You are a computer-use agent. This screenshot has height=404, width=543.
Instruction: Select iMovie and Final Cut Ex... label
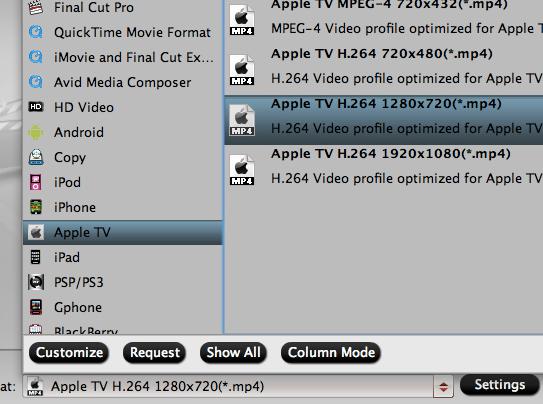click(x=134, y=57)
